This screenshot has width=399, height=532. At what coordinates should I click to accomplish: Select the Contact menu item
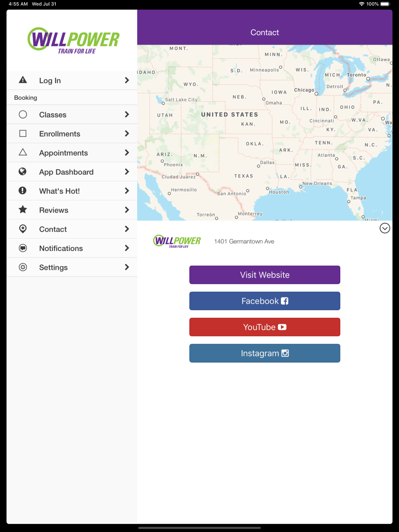coord(72,229)
